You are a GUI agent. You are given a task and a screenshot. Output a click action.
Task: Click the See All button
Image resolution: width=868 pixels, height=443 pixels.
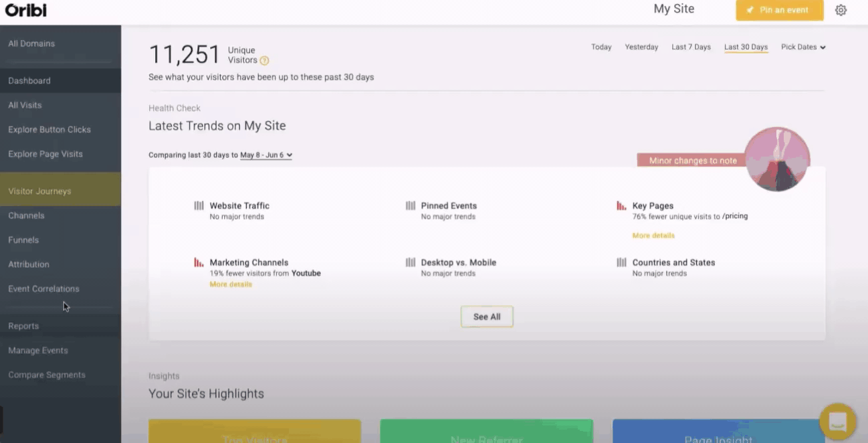pos(487,317)
